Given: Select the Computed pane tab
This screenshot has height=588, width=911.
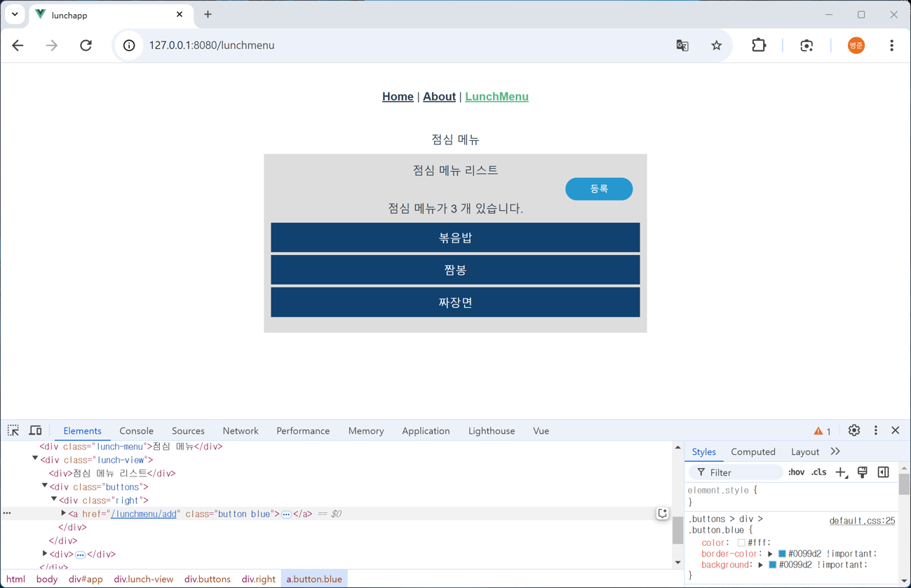Looking at the screenshot, I should coord(753,452).
